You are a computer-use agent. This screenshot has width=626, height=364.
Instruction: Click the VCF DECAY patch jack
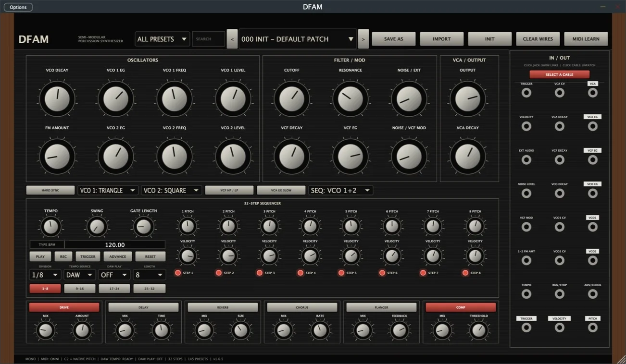560,160
